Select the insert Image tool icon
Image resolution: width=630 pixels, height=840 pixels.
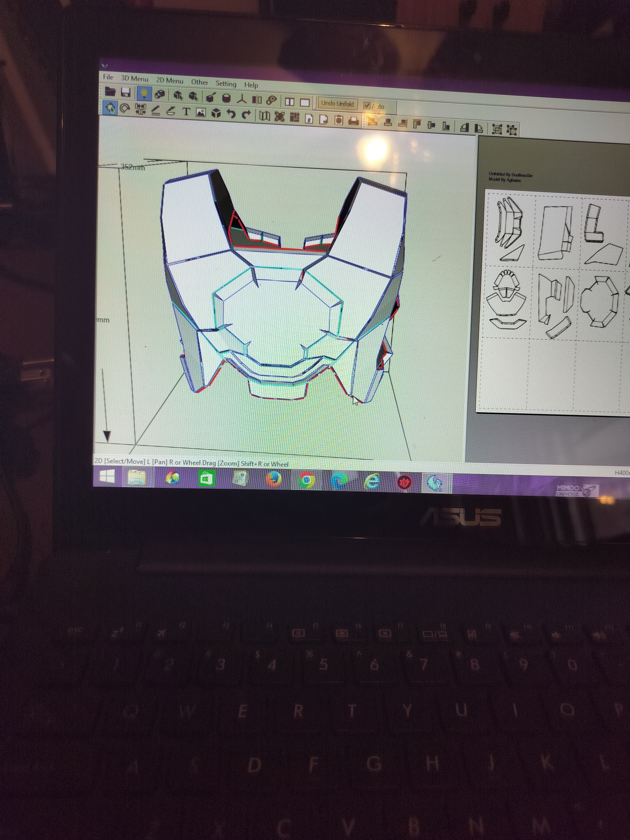(x=201, y=112)
